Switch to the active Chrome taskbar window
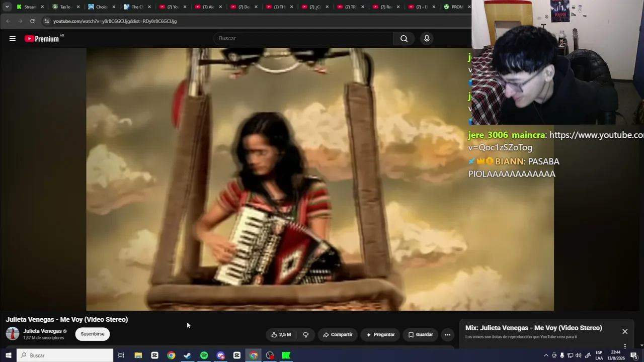Screen dimensions: 644x362 (254, 355)
